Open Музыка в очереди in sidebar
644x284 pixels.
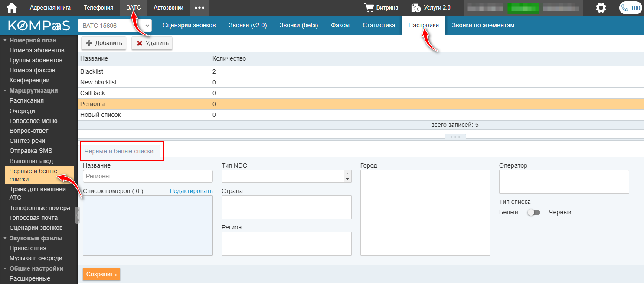(36, 258)
